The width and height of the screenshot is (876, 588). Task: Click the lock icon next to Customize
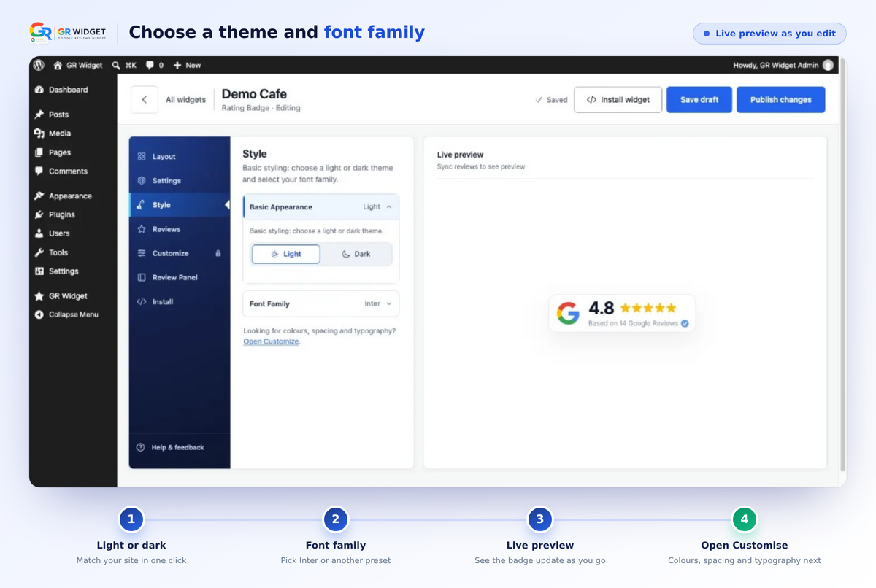point(218,253)
